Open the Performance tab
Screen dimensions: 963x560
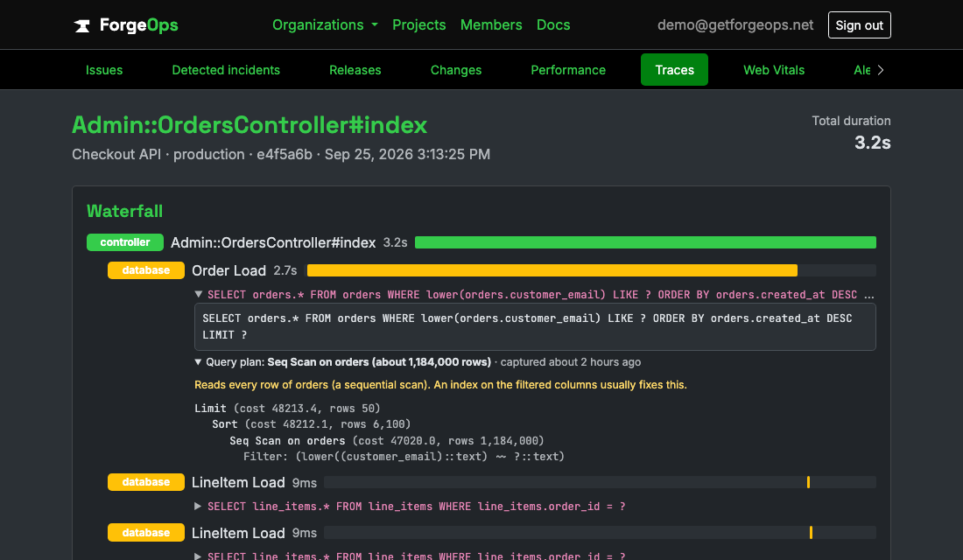(568, 70)
